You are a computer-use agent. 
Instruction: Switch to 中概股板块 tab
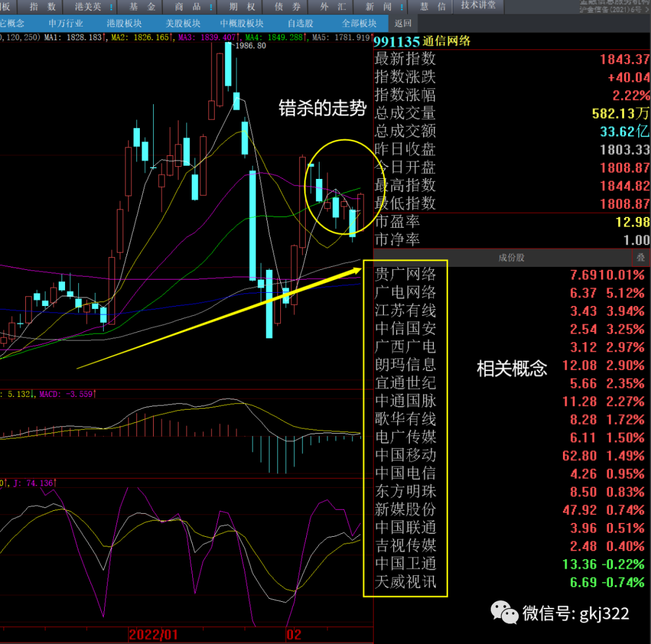coord(242,23)
